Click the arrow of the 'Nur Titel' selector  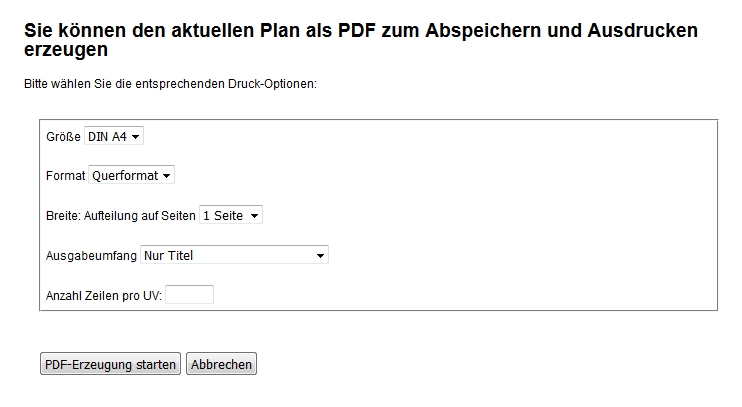click(x=320, y=255)
